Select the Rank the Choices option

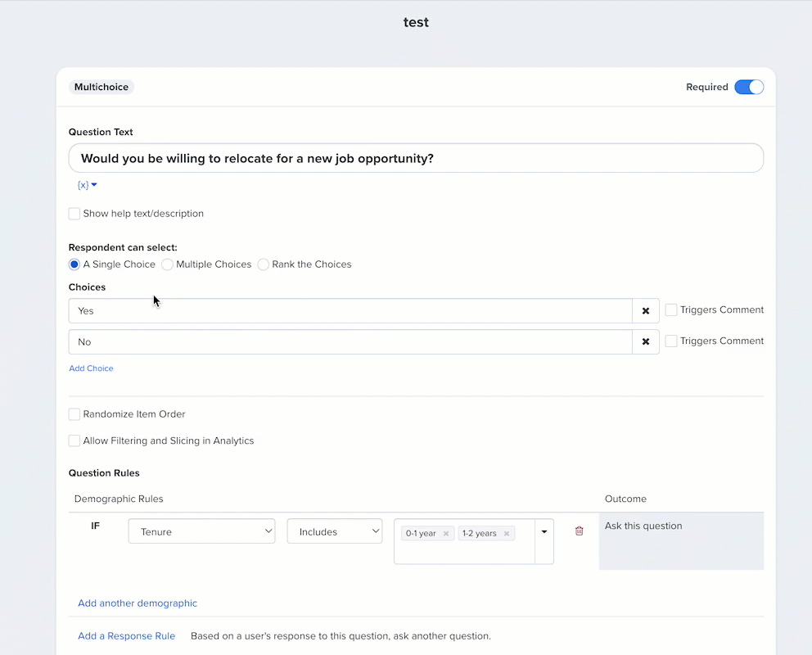[264, 264]
